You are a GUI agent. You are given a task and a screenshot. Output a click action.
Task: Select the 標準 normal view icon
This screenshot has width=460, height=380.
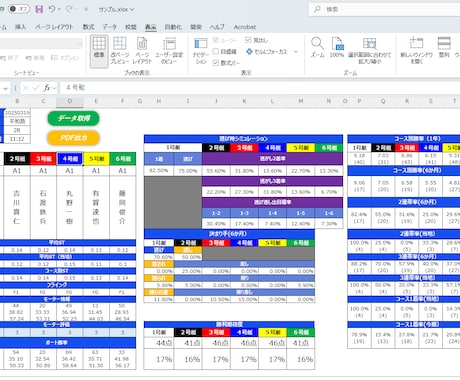pos(99,51)
